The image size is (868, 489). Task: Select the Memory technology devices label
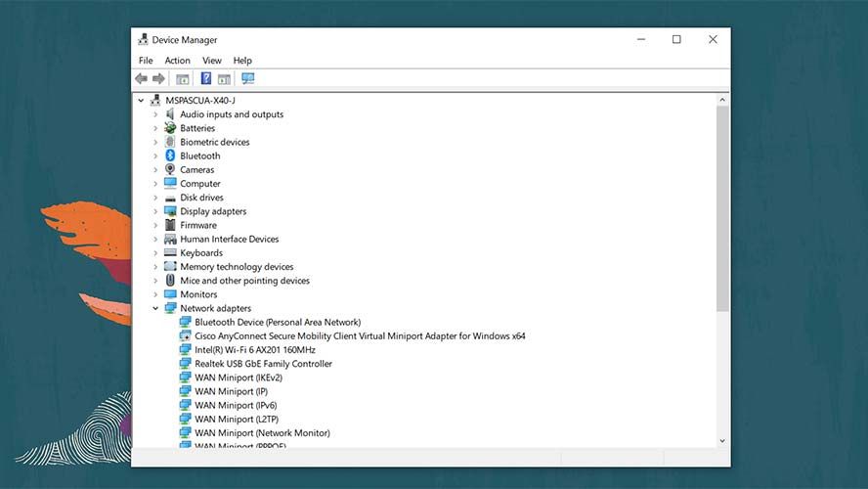(237, 266)
